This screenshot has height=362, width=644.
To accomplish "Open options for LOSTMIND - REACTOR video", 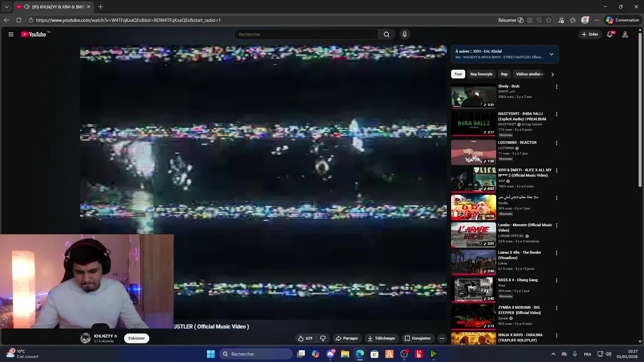I will [556, 143].
